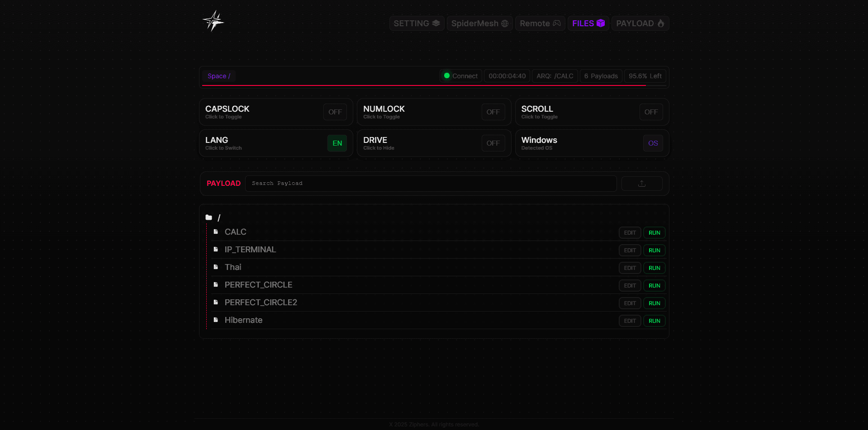868x430 pixels.
Task: Open the SpiderMesh tab
Action: 479,24
